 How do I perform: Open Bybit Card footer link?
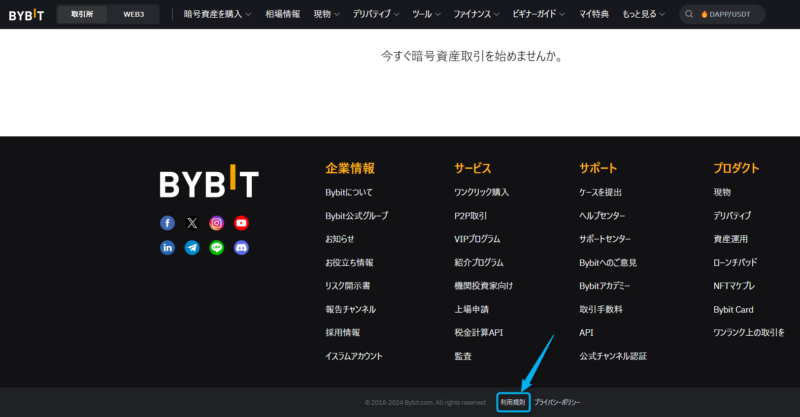733,310
